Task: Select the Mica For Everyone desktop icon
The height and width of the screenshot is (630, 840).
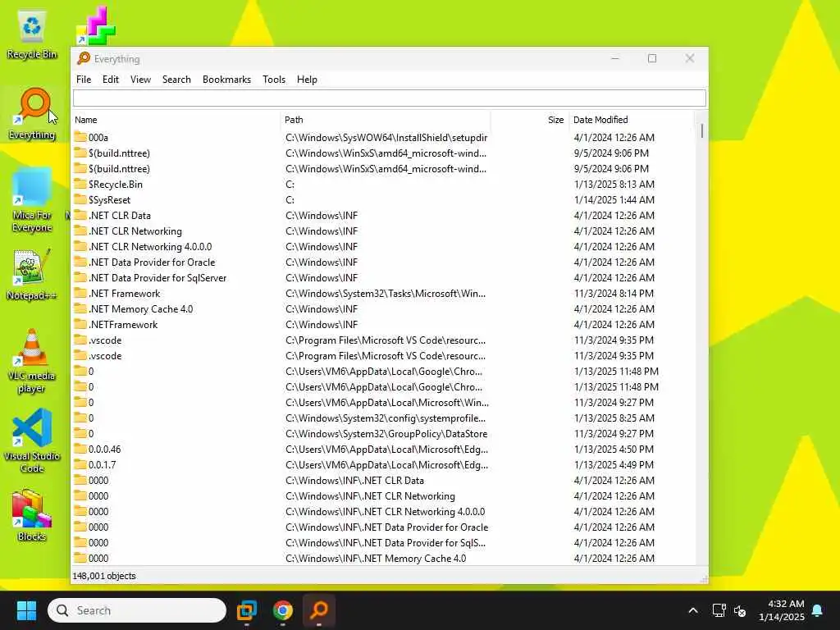Action: [32, 199]
